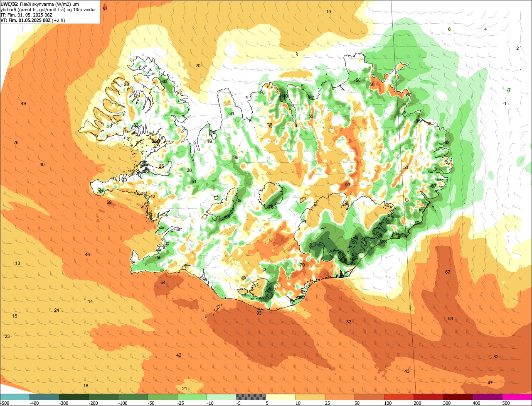Click the 'IT: Fim. 01. 05. 2025 06Z' line
This screenshot has height=406, width=532.
click(x=27, y=15)
